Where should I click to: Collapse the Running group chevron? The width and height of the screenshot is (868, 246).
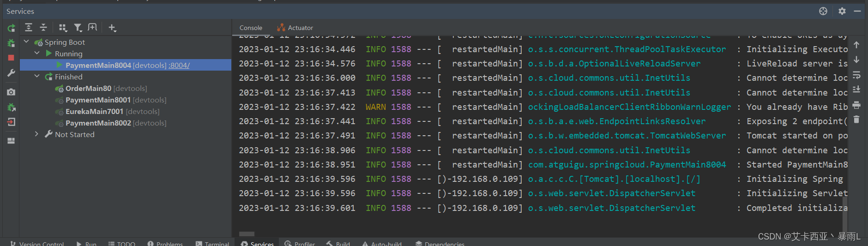point(37,54)
